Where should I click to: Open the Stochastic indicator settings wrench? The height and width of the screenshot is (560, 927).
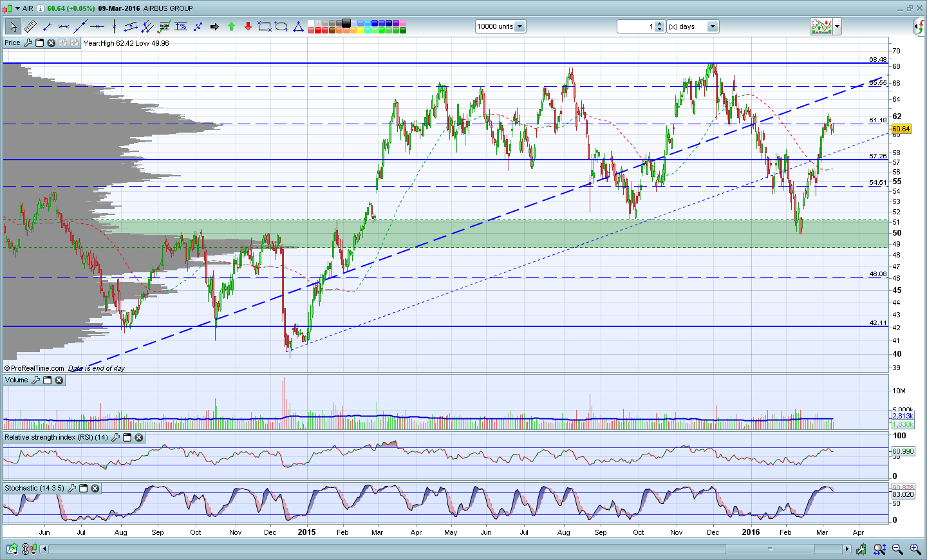71,489
